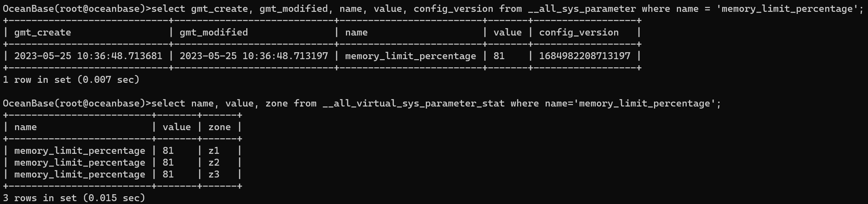Click memory_limit_percentage in first result row
Viewport: 868px width, 204px height.
pos(410,56)
